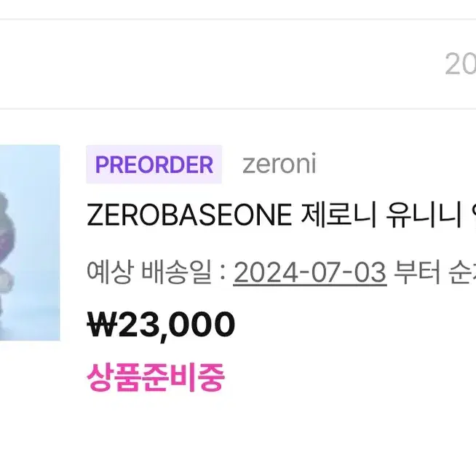Select the ₩23,000 price
The image size is (476, 476).
(x=161, y=325)
